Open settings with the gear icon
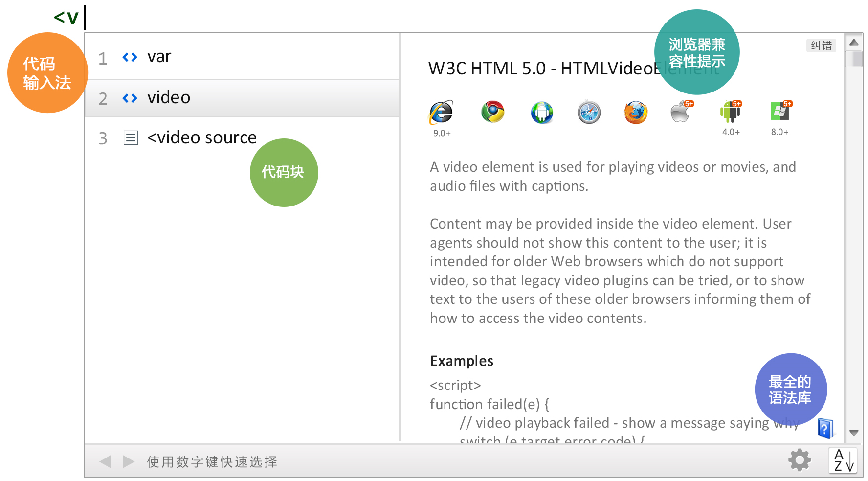The width and height of the screenshot is (868, 481). point(800,460)
